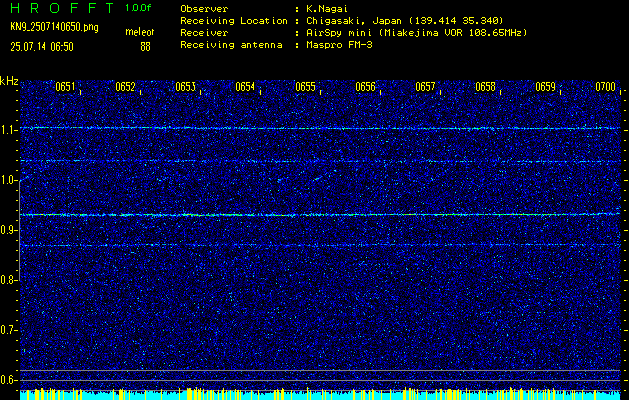Click the observer name K.Nagai
This screenshot has height=400, width=629.
click(326, 8)
